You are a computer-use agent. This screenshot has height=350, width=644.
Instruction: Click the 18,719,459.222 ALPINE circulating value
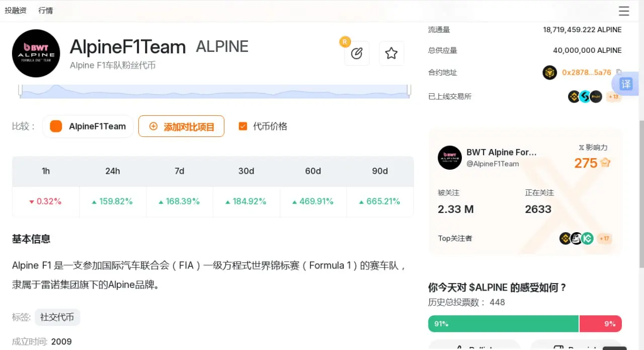pyautogui.click(x=582, y=30)
